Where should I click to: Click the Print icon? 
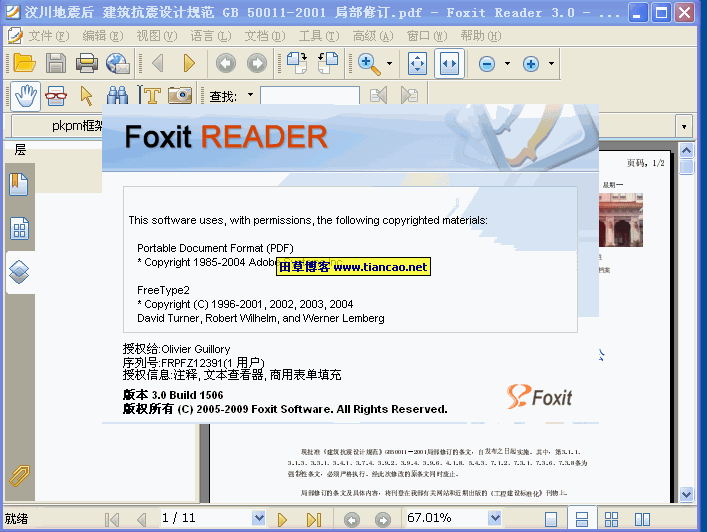click(87, 63)
